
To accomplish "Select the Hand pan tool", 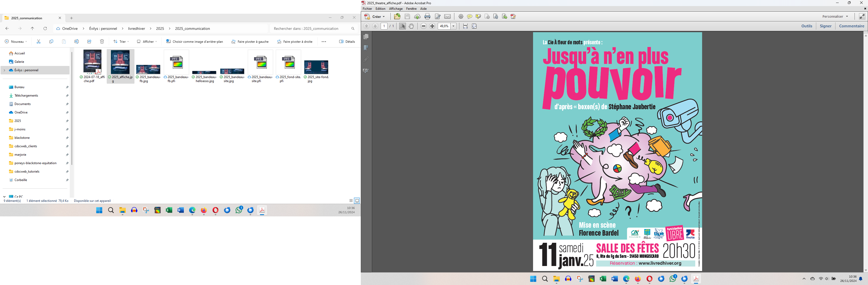I will click(412, 26).
